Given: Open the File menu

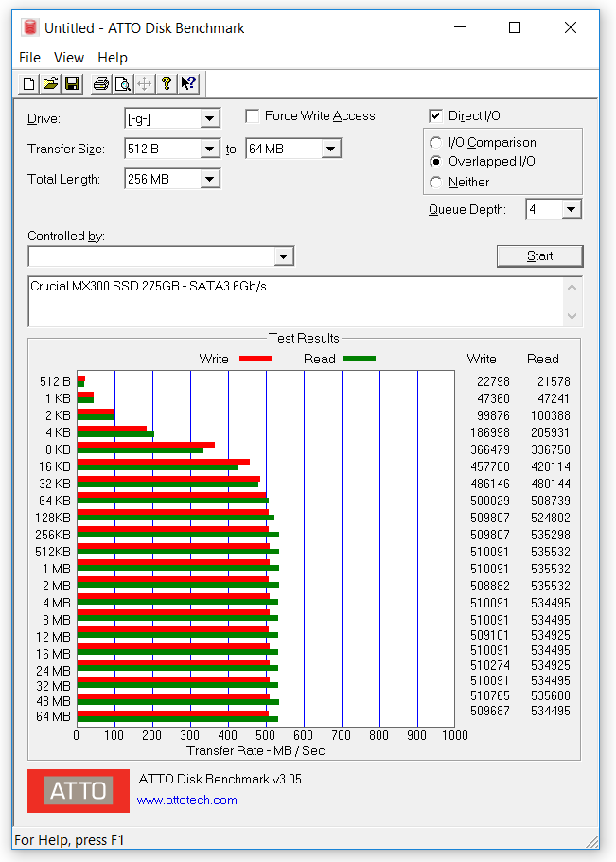Looking at the screenshot, I should point(29,57).
